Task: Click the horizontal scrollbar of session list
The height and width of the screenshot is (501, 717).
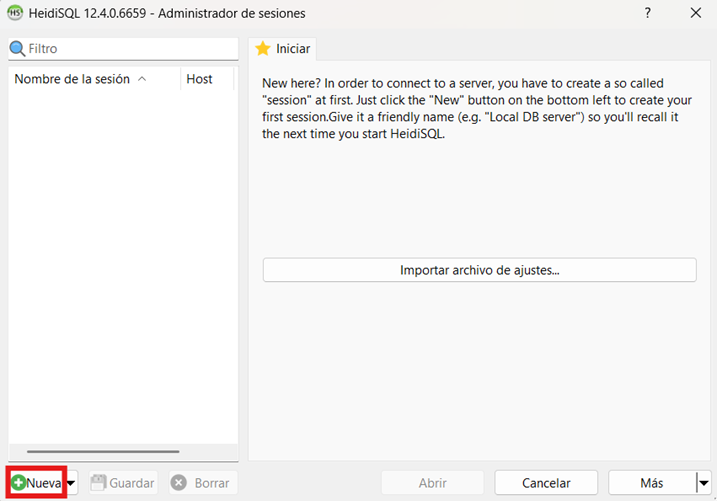Action: (103, 452)
